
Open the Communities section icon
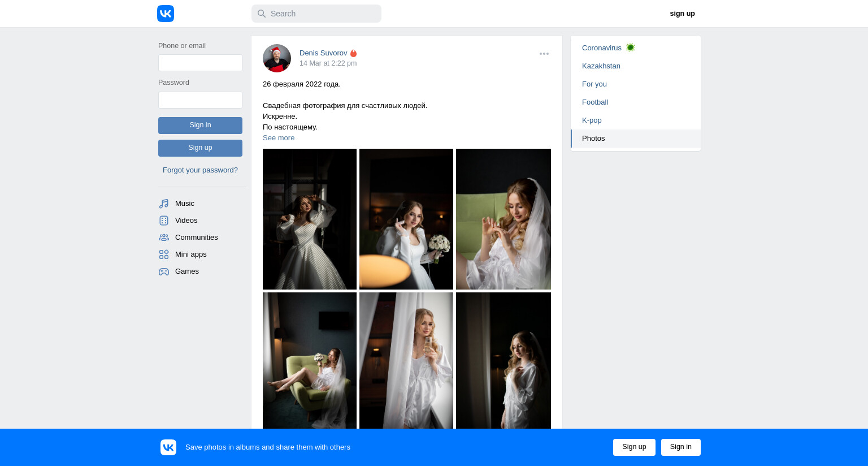[x=164, y=238]
